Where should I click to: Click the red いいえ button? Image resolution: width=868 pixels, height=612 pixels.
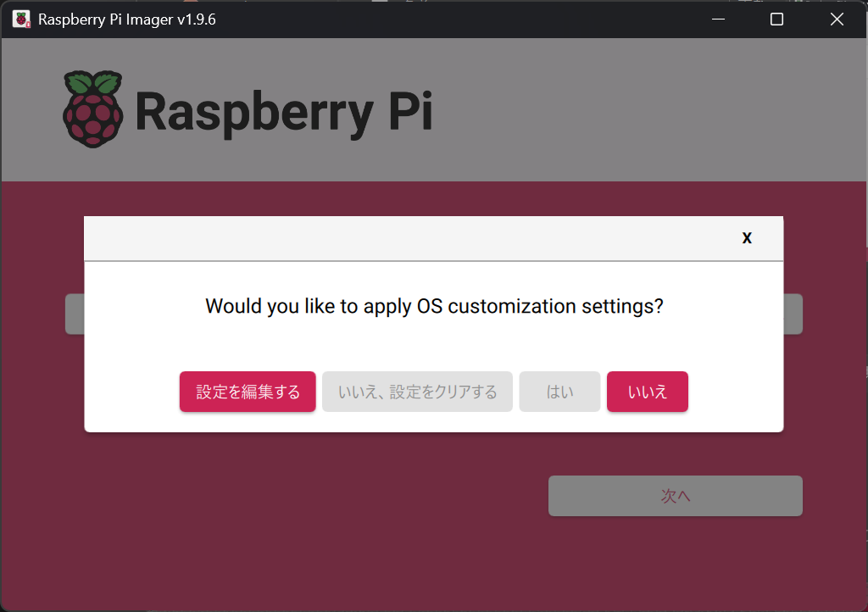(647, 391)
